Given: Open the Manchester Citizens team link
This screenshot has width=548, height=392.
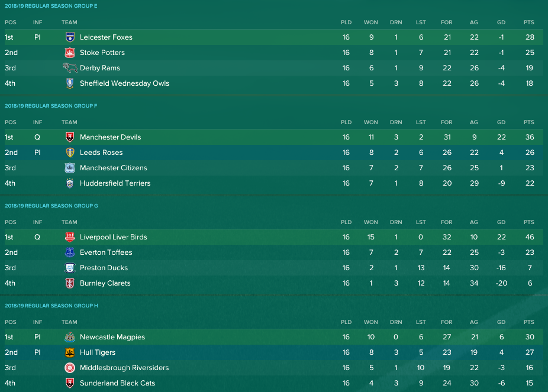Looking at the screenshot, I should click(113, 168).
